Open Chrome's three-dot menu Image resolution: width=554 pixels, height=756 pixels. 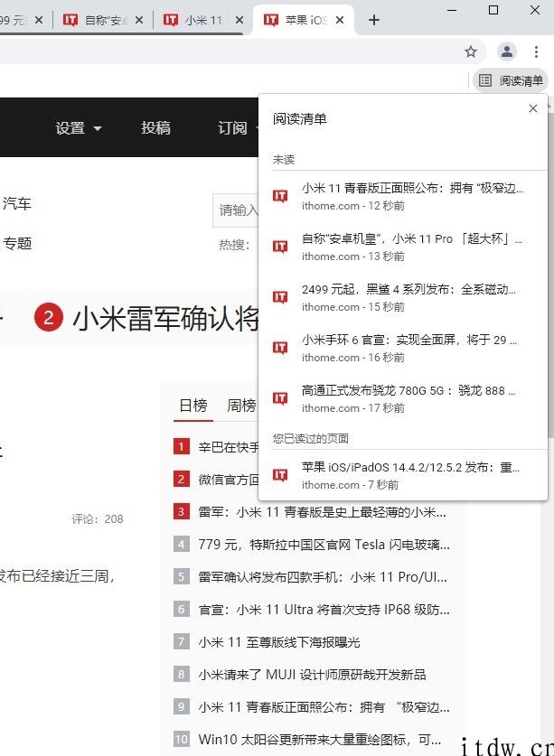tap(536, 51)
